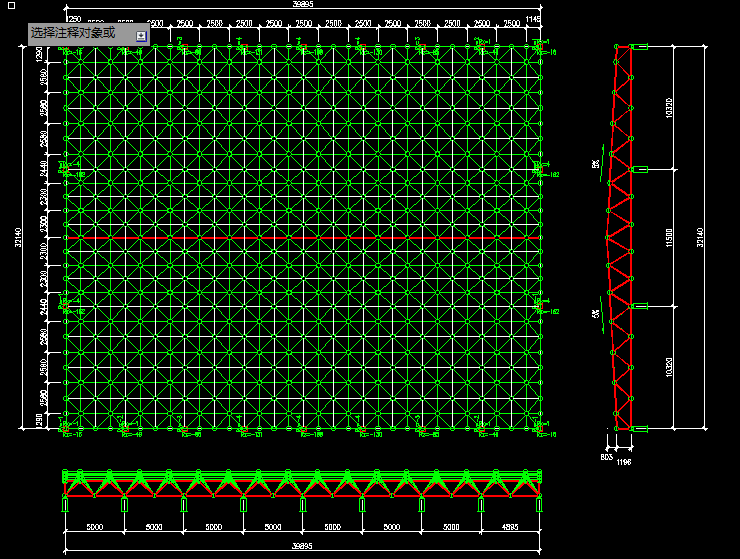This screenshot has width=740, height=559.
Task: Pick the 4895 dimension in the bottom elevation
Action: (x=508, y=526)
